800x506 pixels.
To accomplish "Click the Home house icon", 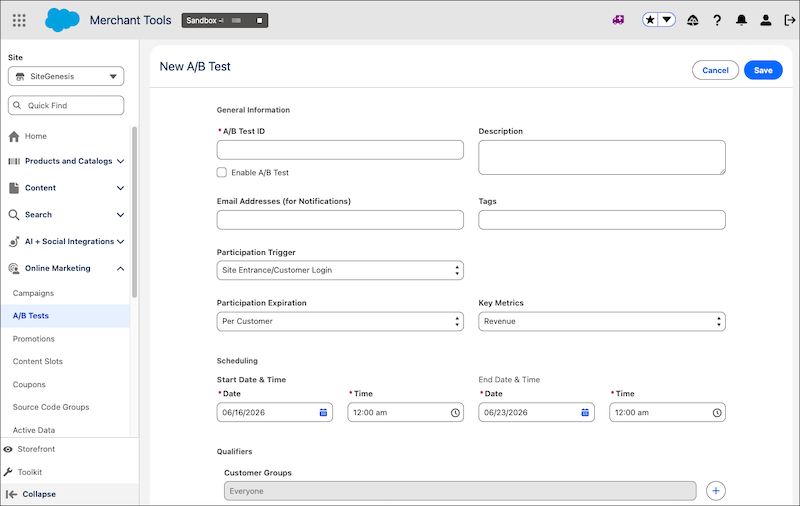I will (14, 136).
